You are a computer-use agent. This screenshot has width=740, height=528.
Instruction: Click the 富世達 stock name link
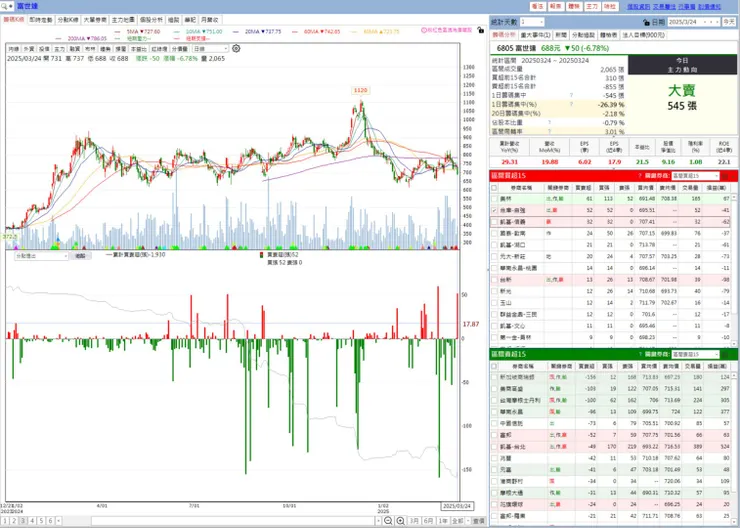tap(28, 6)
